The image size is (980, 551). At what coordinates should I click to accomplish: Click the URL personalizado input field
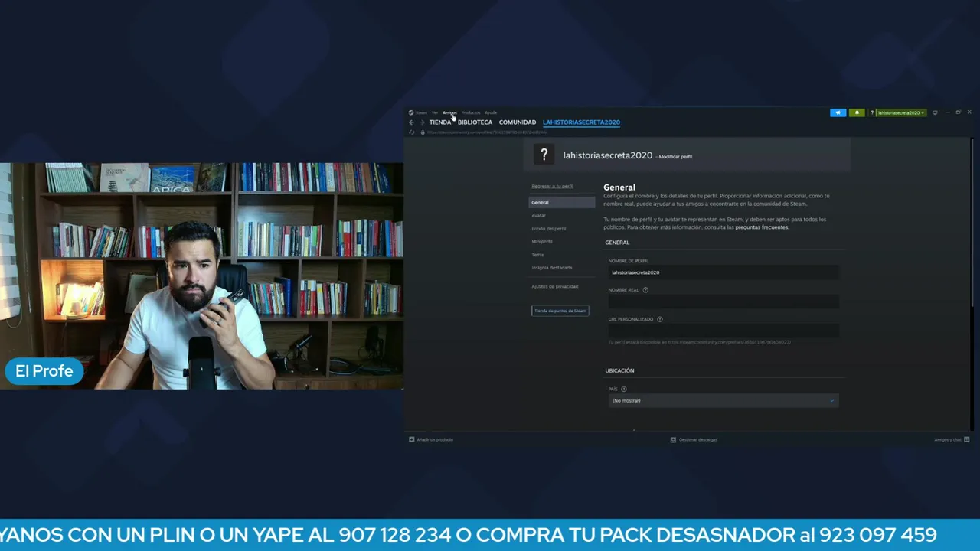tap(724, 331)
